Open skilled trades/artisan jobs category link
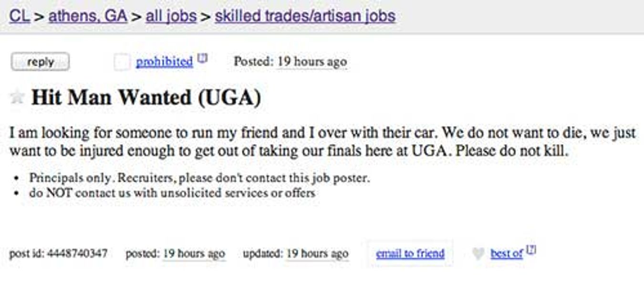Screen dimensions: 644x291 coord(305,16)
